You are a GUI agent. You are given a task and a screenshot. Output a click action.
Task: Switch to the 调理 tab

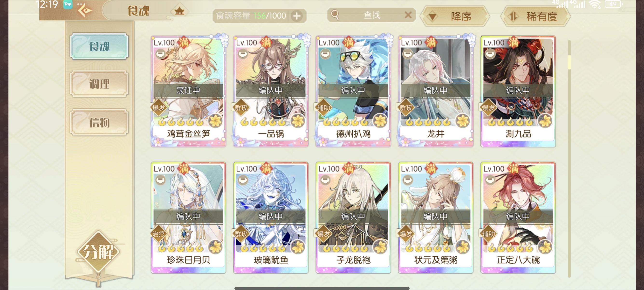click(x=99, y=84)
